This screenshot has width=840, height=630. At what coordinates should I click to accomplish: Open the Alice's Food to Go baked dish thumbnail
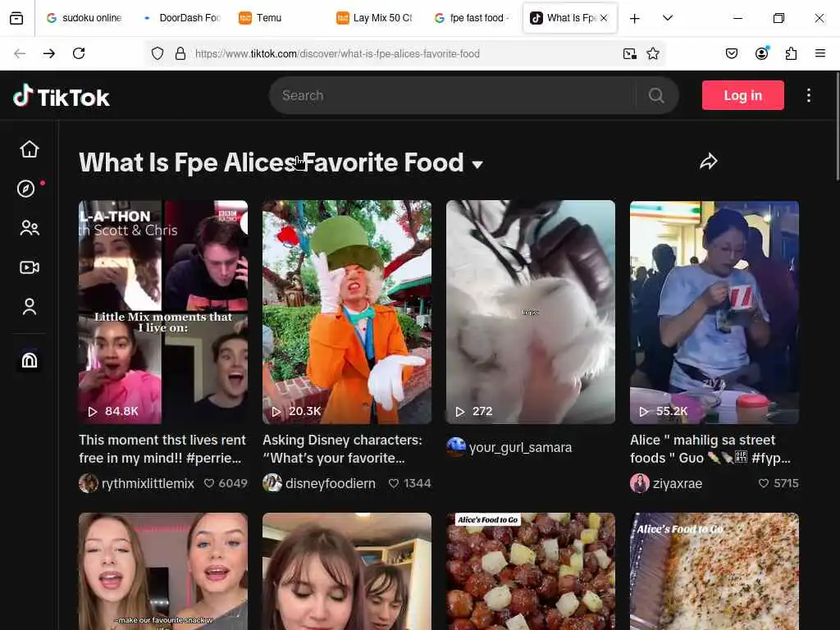tap(714, 571)
